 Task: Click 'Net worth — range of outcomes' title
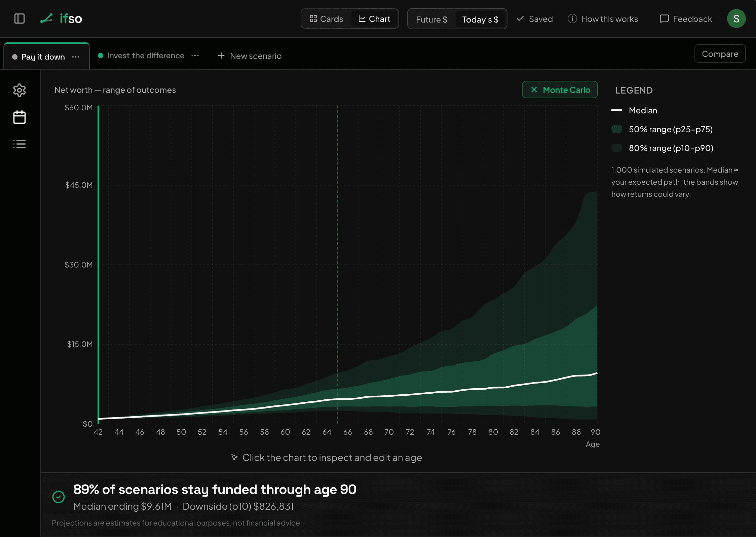pos(115,90)
